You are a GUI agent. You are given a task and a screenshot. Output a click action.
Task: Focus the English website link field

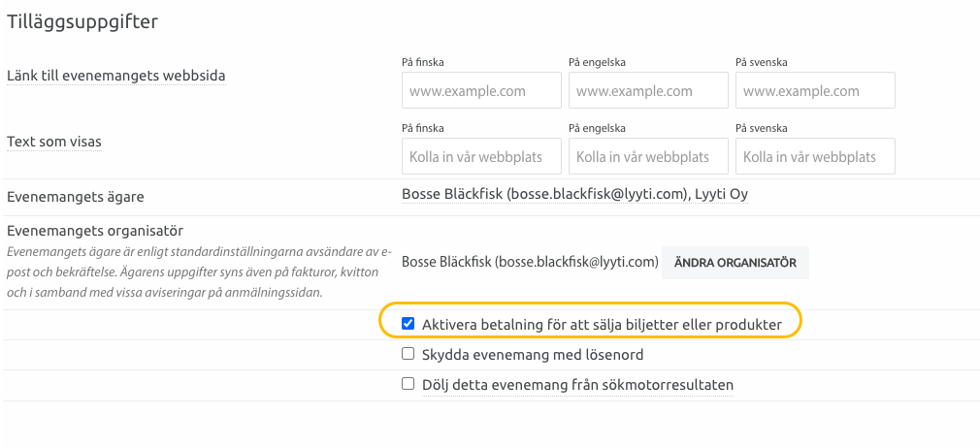(648, 90)
